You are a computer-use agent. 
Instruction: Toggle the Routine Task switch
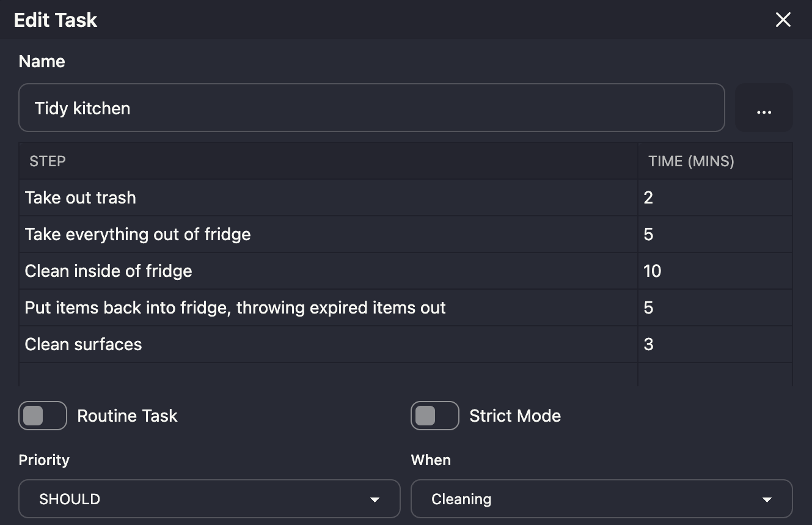[43, 416]
